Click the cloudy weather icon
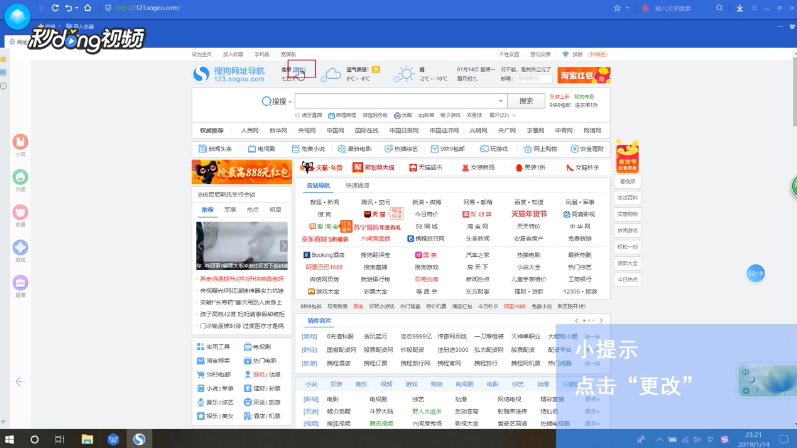 [x=331, y=75]
